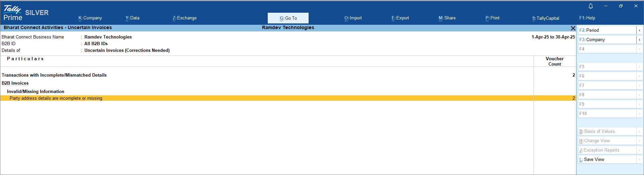Screen dimensions: 644x175
Task: Click the G: Go To search box
Action: [288, 18]
